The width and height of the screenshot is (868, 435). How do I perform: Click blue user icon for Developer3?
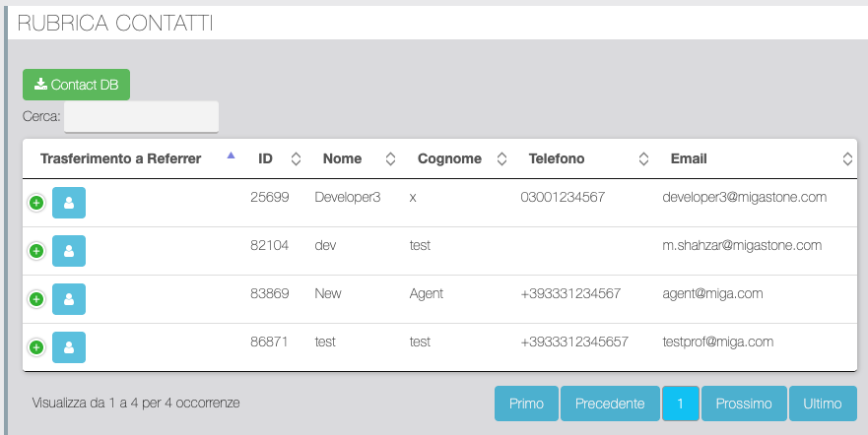pos(69,203)
